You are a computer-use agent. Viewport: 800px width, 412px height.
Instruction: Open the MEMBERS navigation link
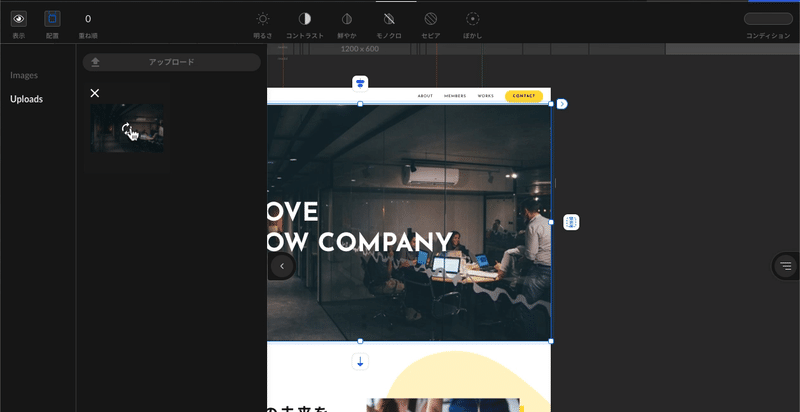[455, 96]
